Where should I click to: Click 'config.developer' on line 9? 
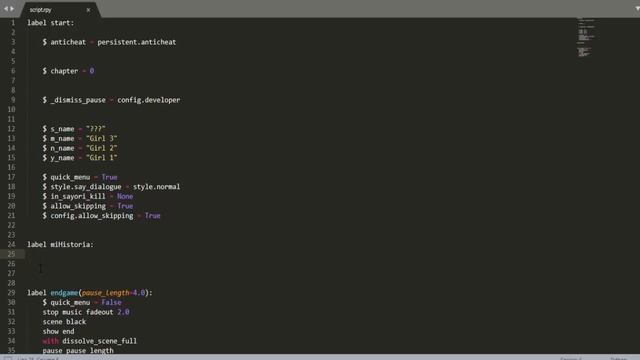(149, 100)
